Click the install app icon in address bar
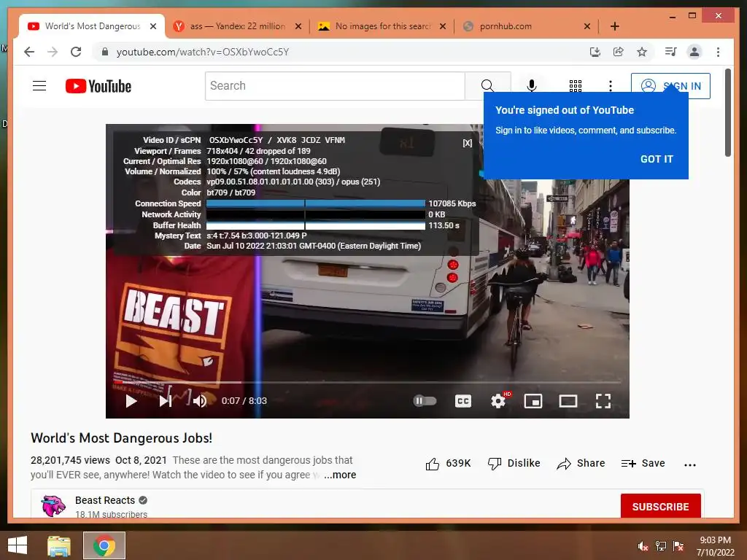 [595, 52]
